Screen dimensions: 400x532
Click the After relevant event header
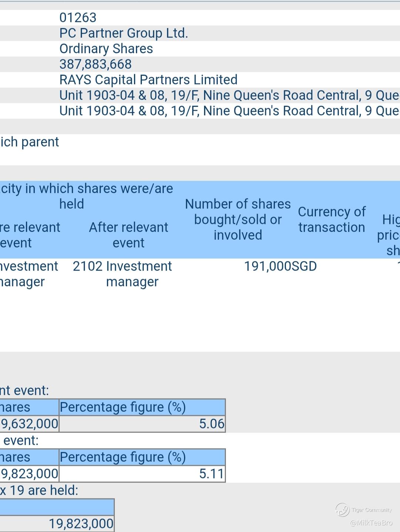tap(129, 235)
